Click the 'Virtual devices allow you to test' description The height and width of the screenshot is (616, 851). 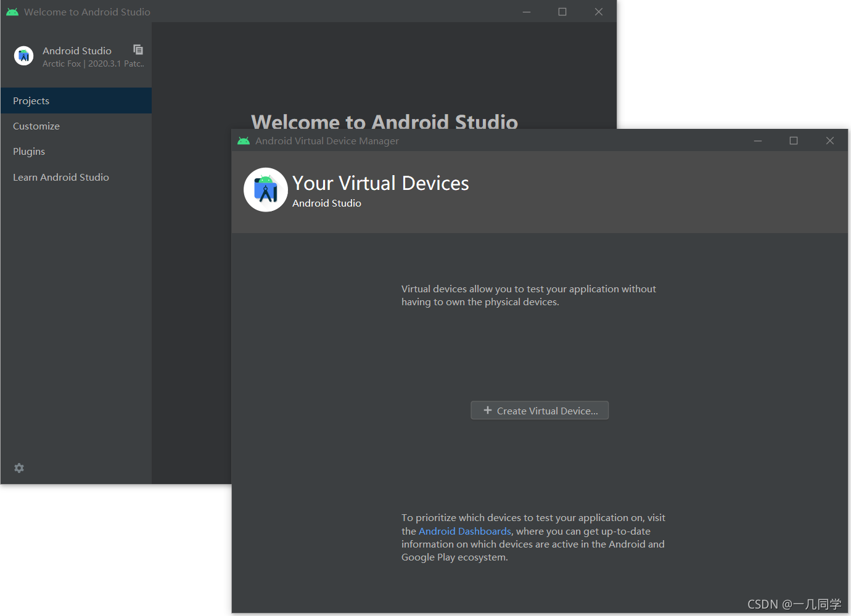pos(528,295)
